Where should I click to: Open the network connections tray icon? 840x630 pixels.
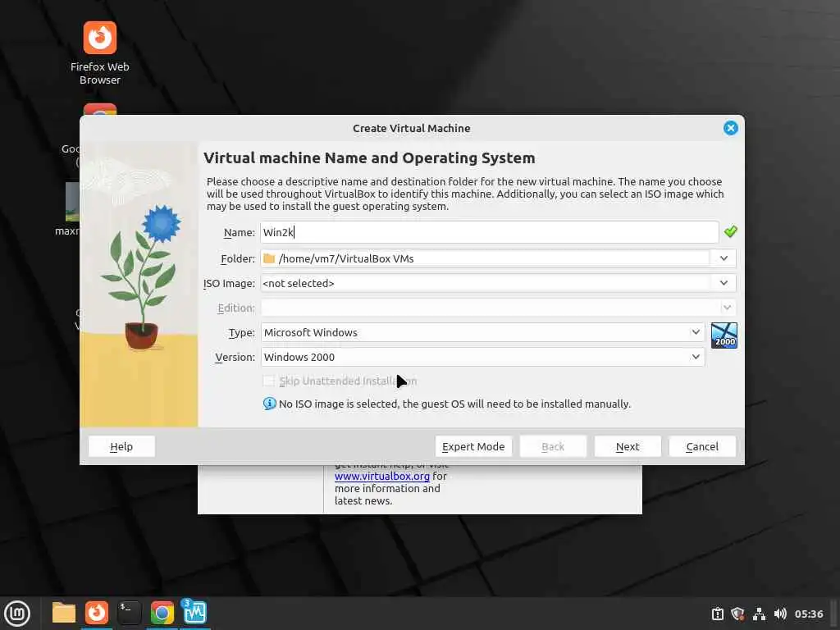[759, 614]
